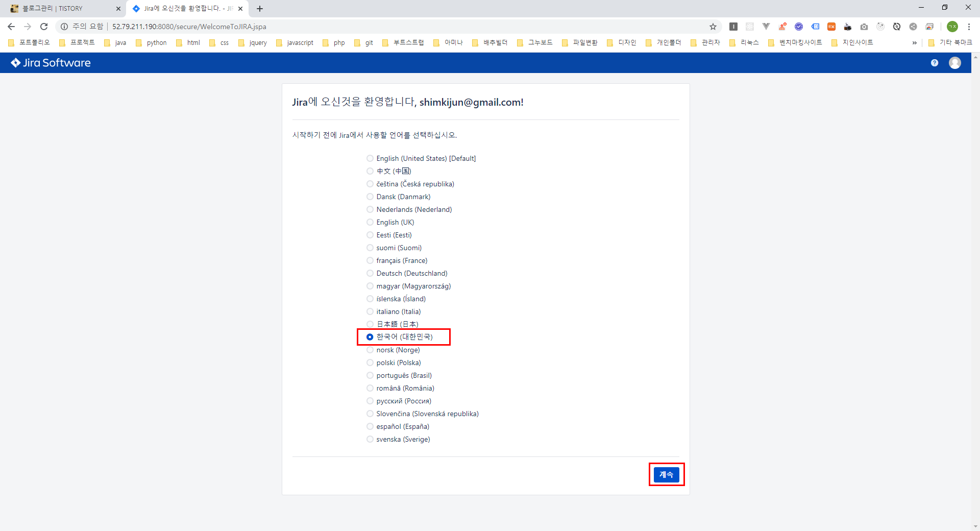The image size is (980, 531).
Task: Open the python bookmark folder
Action: (152, 43)
